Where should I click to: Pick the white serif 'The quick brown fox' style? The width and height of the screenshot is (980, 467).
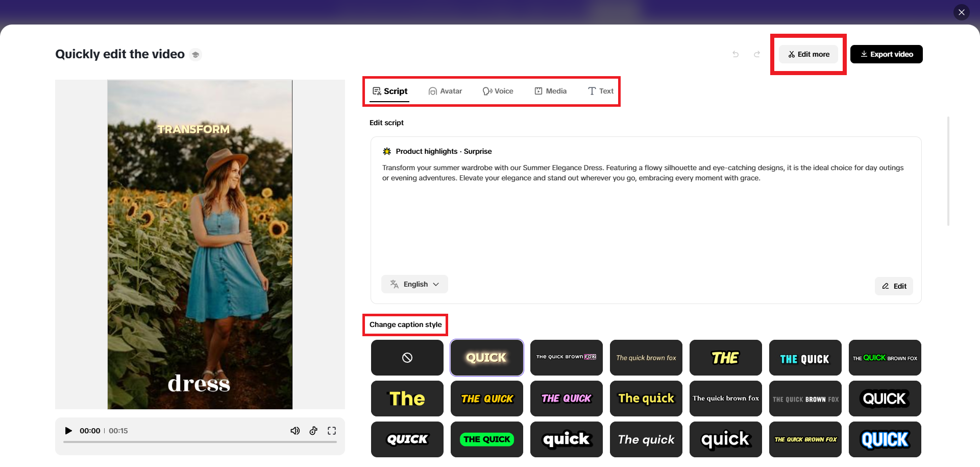(x=726, y=399)
